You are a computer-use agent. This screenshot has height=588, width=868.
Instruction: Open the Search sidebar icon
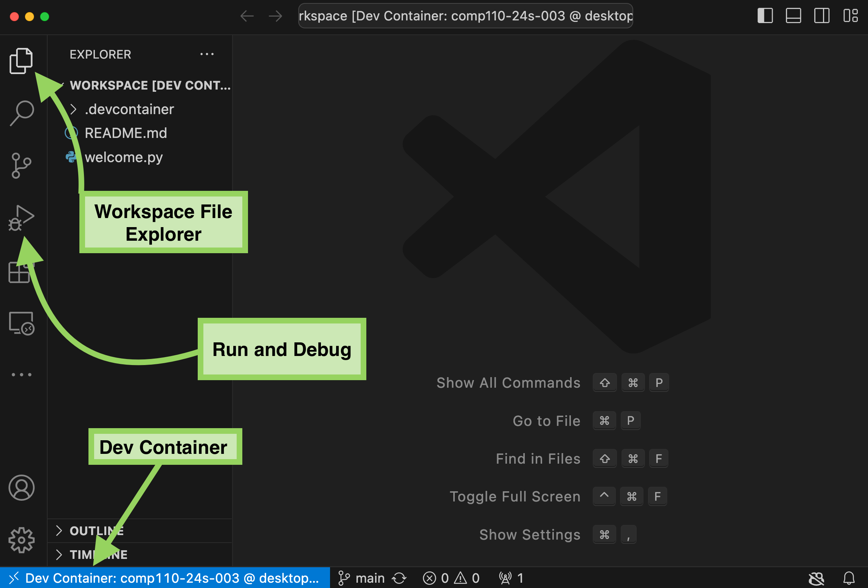(x=21, y=111)
